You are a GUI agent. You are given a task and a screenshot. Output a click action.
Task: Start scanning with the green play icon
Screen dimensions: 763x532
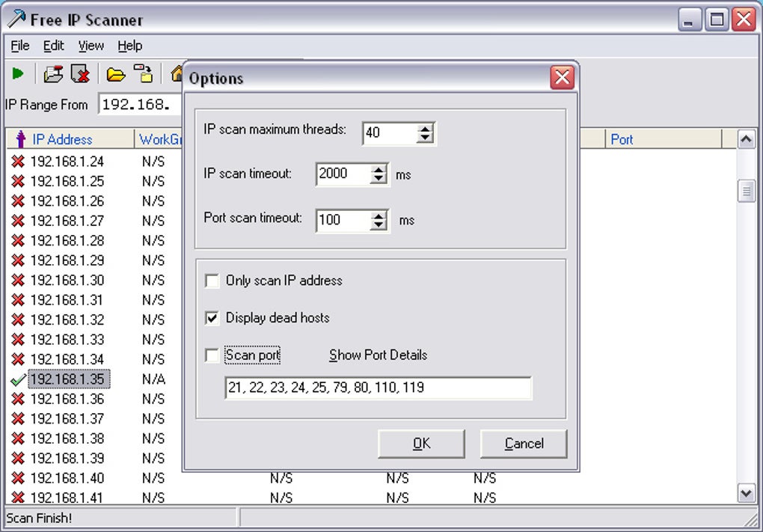click(x=18, y=74)
